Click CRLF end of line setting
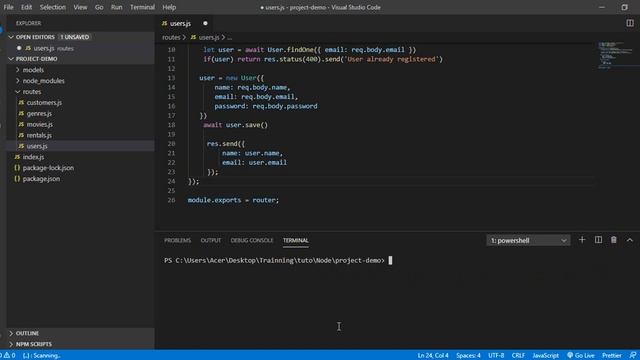 [x=518, y=355]
